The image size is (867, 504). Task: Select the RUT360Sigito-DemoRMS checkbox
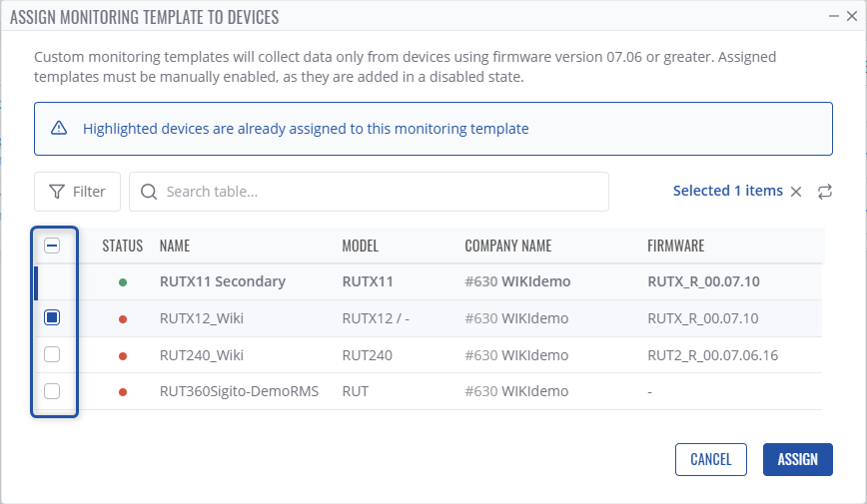(x=53, y=391)
